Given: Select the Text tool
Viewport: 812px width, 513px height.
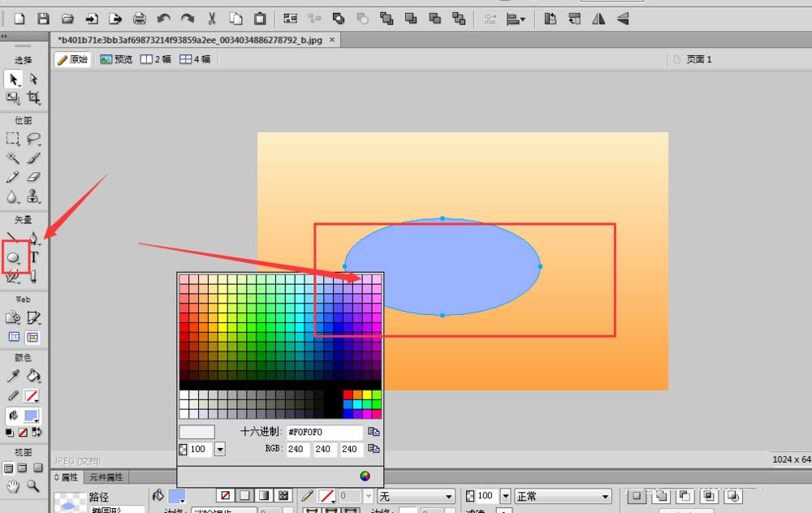Looking at the screenshot, I should pos(33,257).
